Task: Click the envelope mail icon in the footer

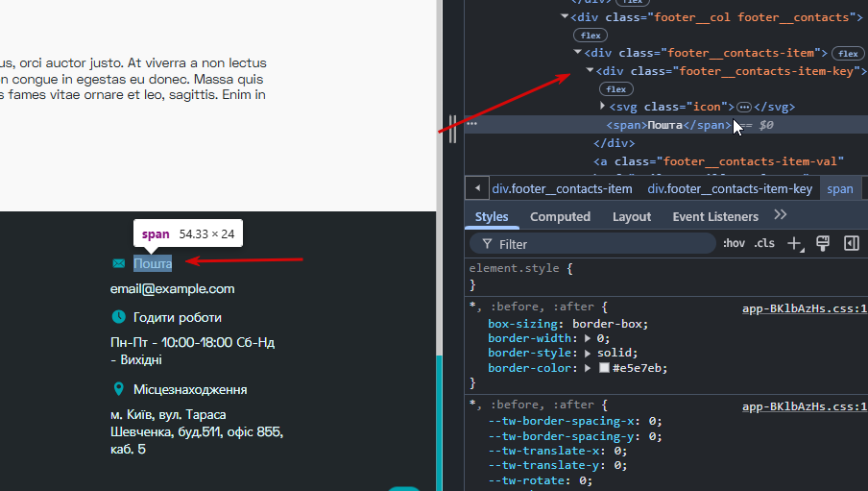Action: 118,263
